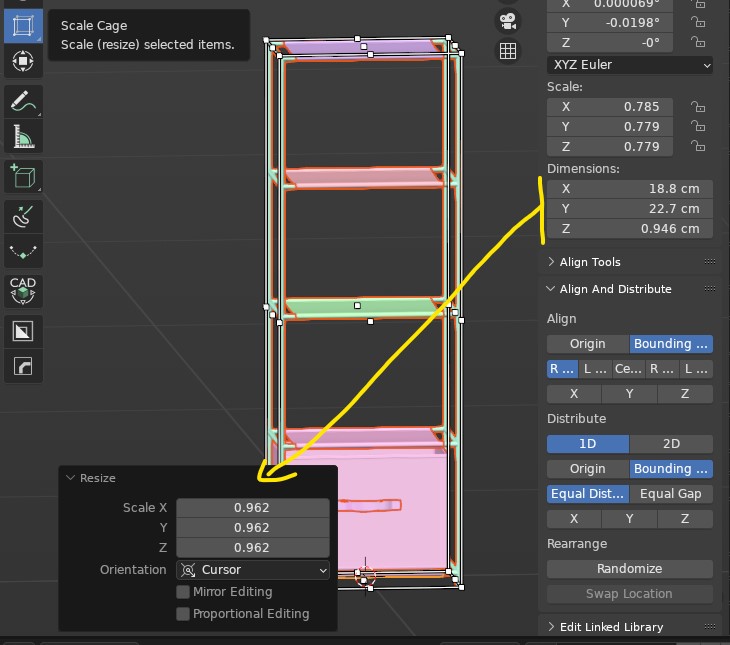
Task: Open Orientation Cursor dropdown
Action: point(253,570)
